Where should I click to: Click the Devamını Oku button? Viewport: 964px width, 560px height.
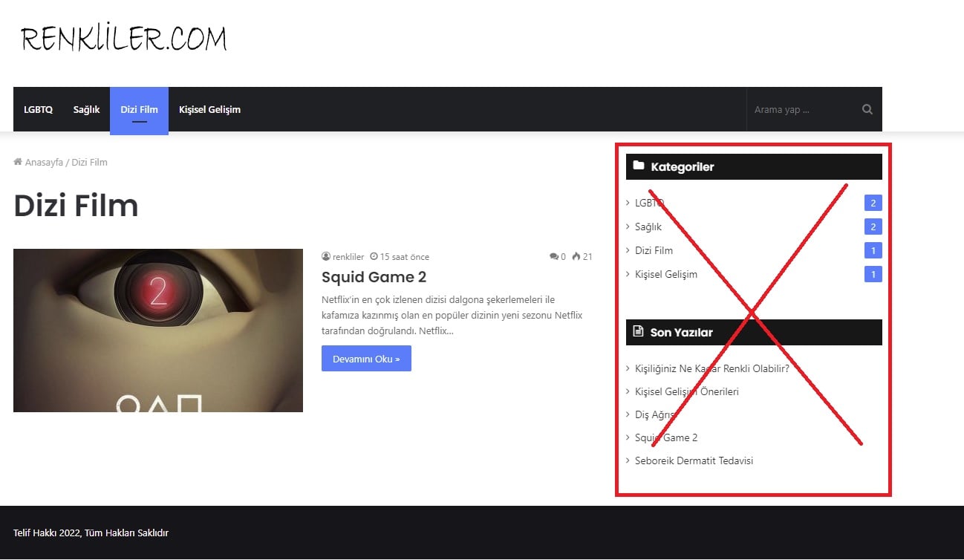click(366, 359)
